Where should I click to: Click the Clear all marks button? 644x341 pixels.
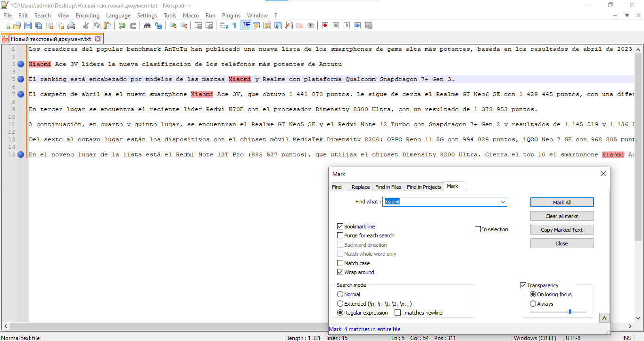tap(562, 216)
